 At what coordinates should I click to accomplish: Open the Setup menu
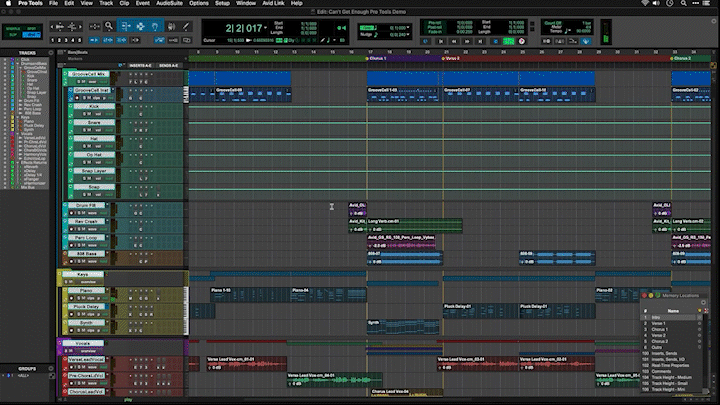(x=222, y=4)
